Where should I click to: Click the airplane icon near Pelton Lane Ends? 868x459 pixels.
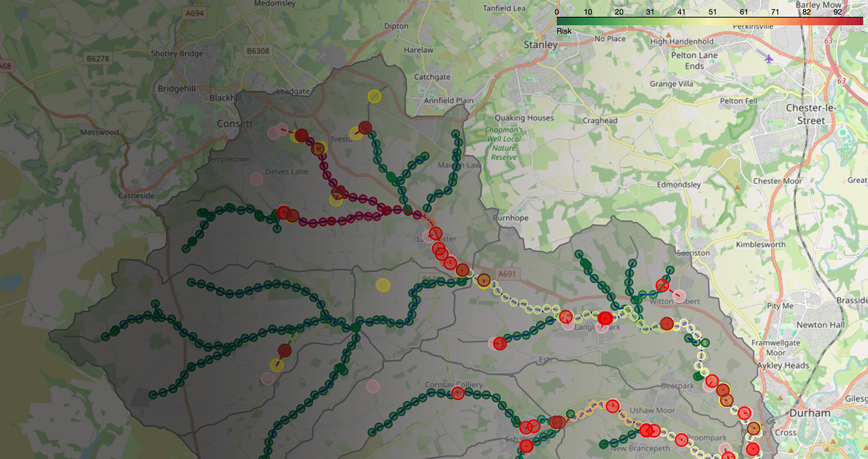[769, 59]
